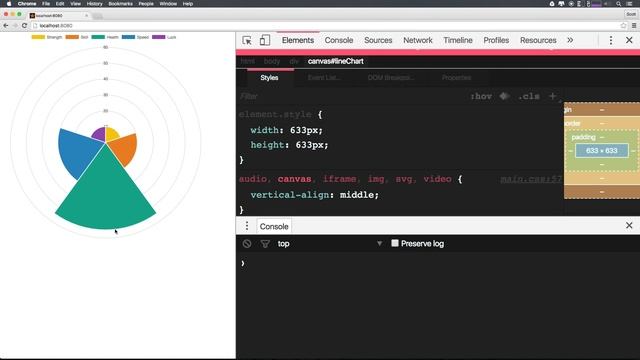The image size is (640, 360).
Task: Select canvas#lineChart breadcrumb
Action: (336, 61)
